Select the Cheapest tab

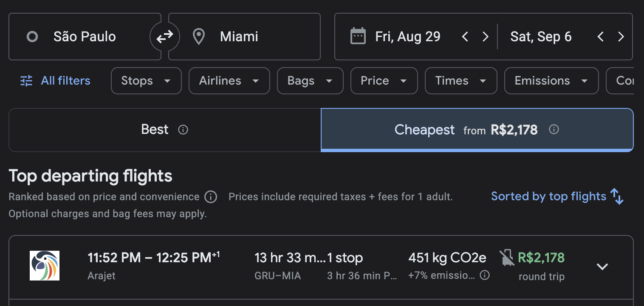(x=477, y=130)
